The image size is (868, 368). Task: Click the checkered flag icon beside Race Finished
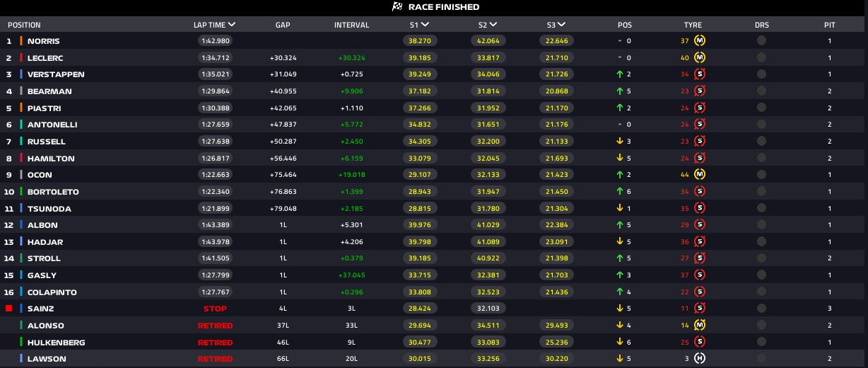(397, 7)
